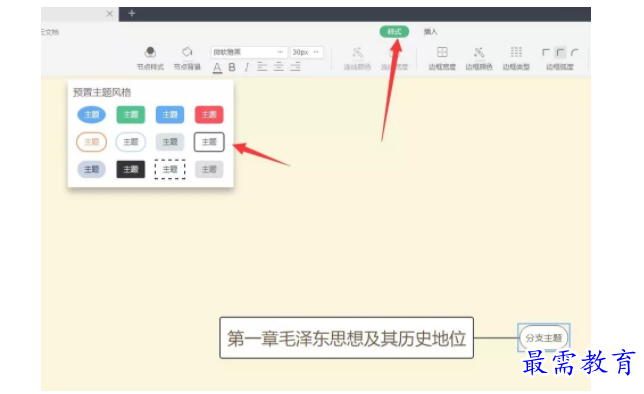This screenshot has height=394, width=644.
Task: Apply the light-blue outlined oval preset theme
Action: point(131,142)
